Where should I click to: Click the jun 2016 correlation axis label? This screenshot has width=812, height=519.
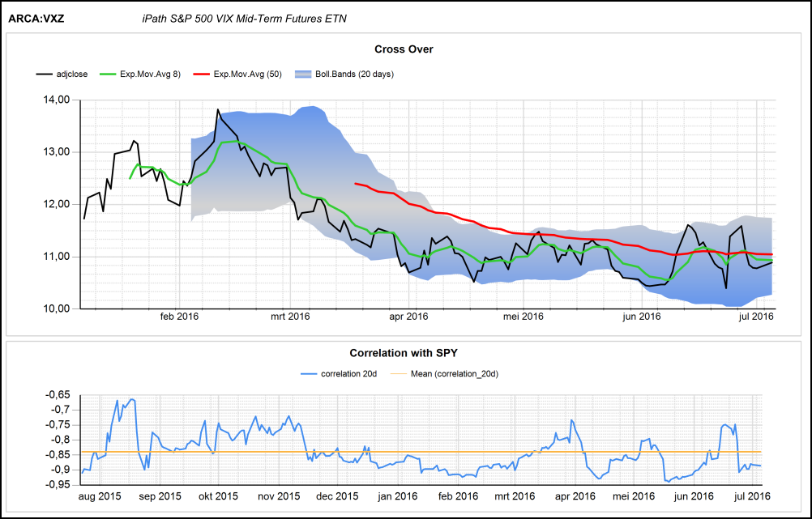(x=694, y=496)
